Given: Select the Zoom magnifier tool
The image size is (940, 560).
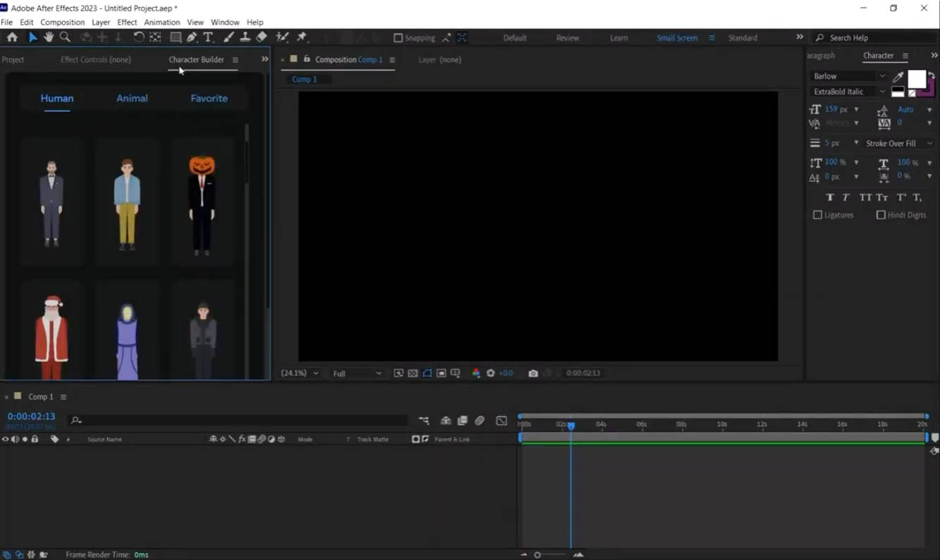Looking at the screenshot, I should tap(65, 37).
